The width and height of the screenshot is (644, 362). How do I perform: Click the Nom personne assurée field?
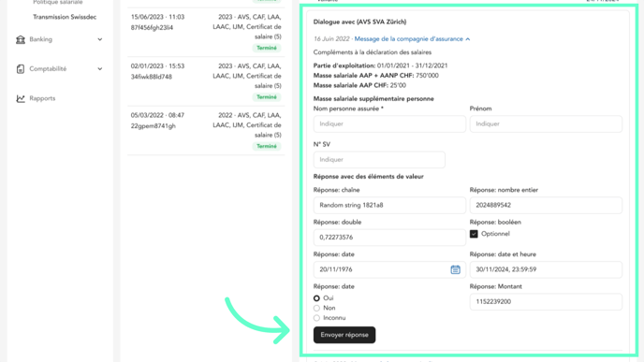click(389, 124)
